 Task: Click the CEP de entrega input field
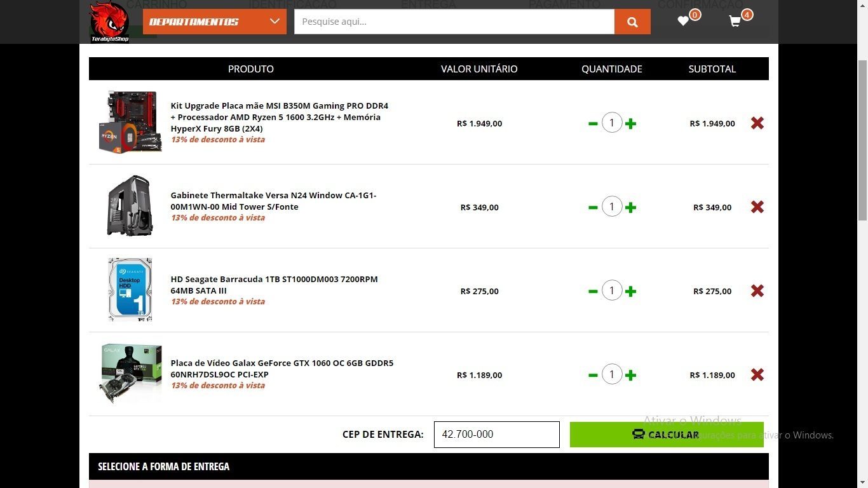[497, 435]
